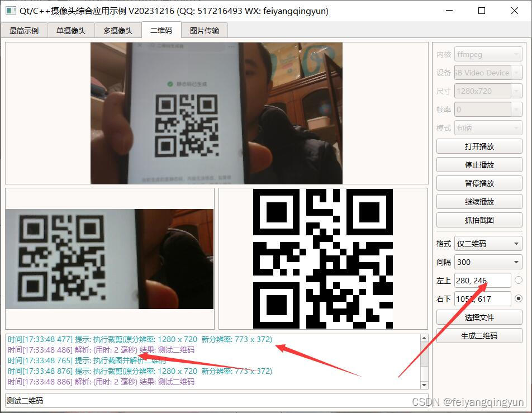
Task: Capture a screenshot with 抓拍截图
Action: click(x=478, y=220)
